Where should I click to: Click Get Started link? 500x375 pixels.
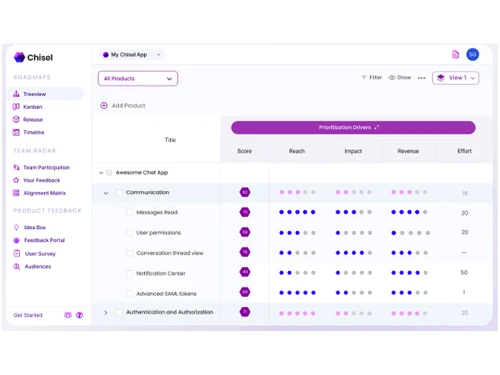[28, 315]
